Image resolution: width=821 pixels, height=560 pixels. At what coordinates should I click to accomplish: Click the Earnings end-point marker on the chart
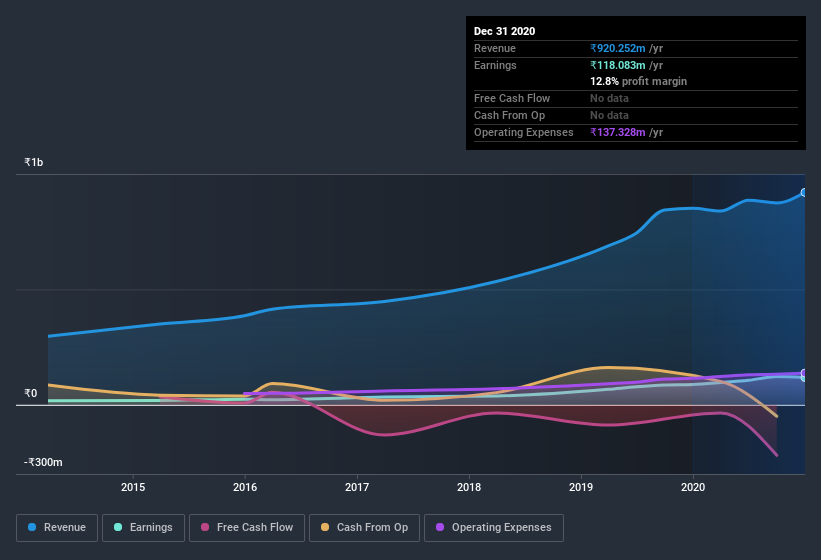pos(803,378)
